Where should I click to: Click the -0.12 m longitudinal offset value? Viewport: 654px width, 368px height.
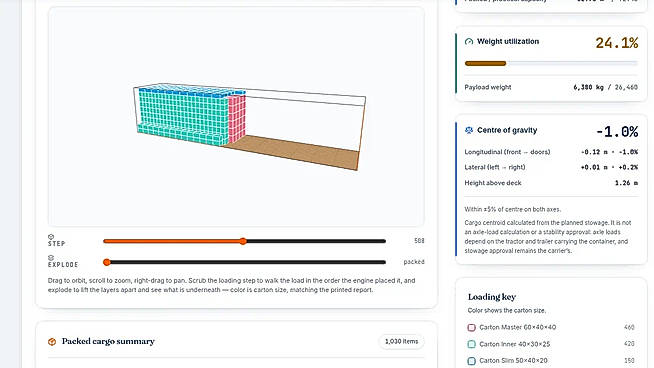(x=595, y=152)
